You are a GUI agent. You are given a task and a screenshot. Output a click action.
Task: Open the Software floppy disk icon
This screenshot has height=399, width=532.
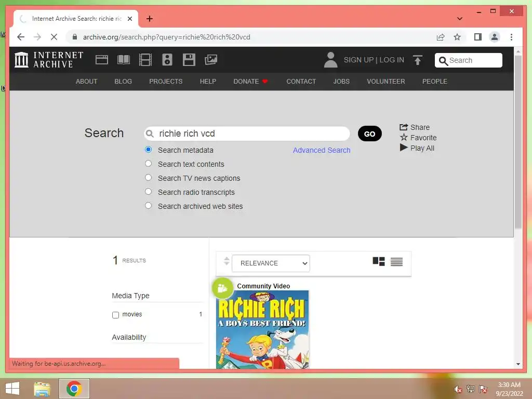pos(189,60)
